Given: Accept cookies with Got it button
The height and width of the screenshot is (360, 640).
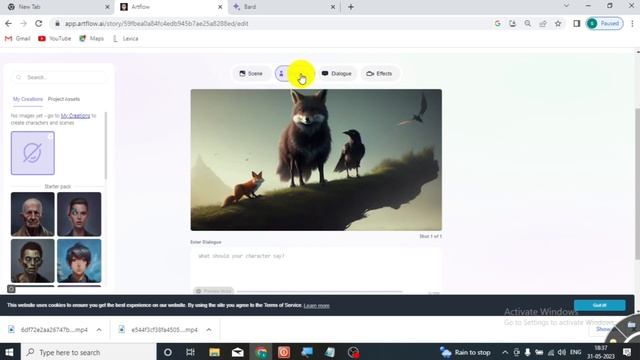Looking at the screenshot, I should [x=600, y=305].
